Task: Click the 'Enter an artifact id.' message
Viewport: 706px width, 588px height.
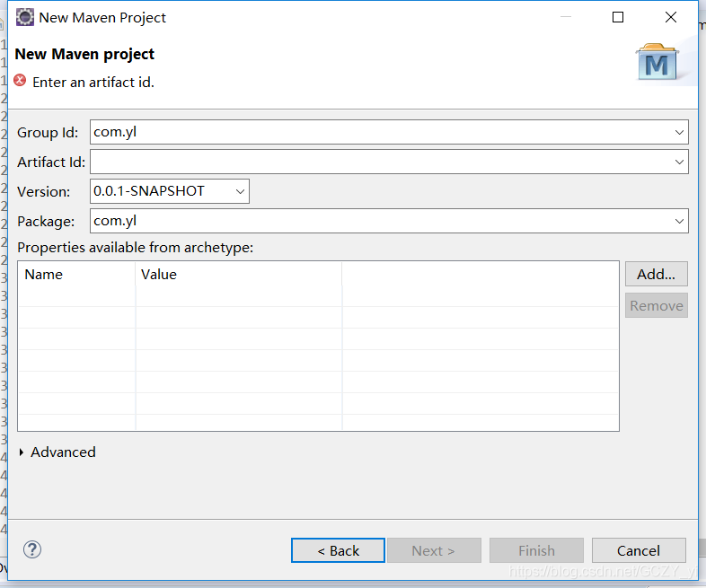Action: 93,83
